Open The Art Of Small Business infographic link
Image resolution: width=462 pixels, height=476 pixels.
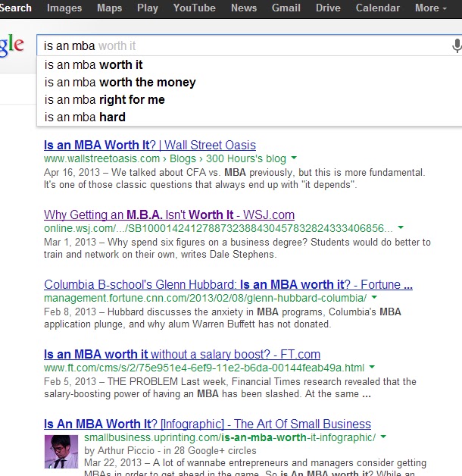(208, 424)
